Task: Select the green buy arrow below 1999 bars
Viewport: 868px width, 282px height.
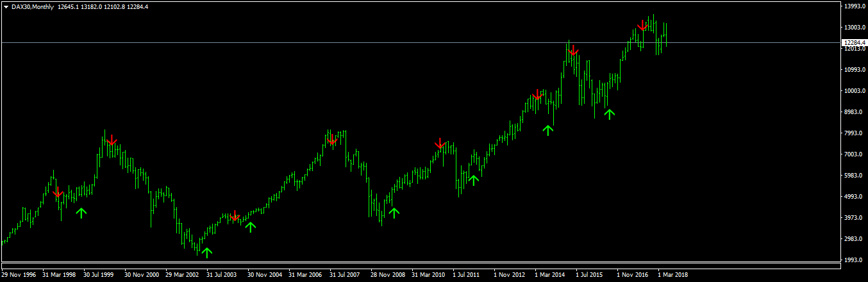Action: click(81, 213)
